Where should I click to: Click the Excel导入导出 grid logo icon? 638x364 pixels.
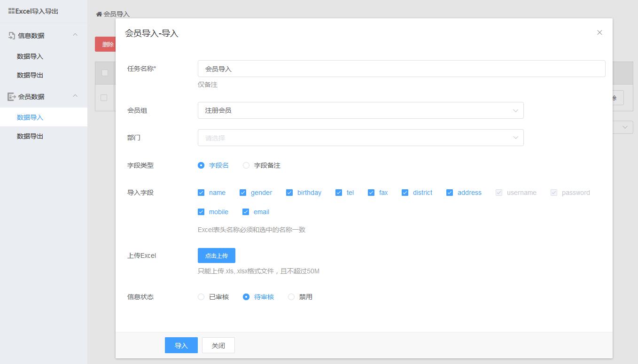click(11, 11)
